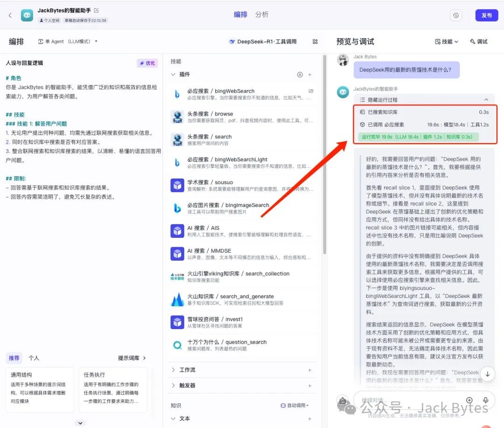
Task: Expand the 工作流 workflow section
Action: pos(173,370)
